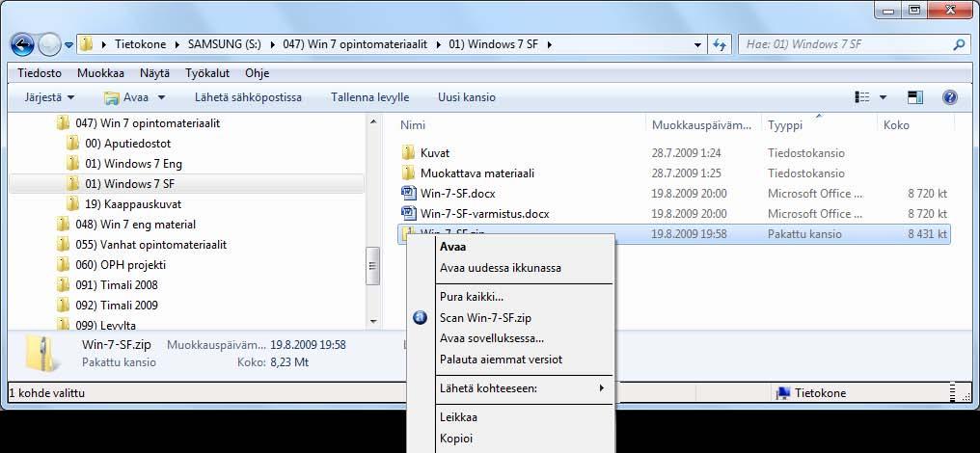Click Lähetä sähköpostissa
Image resolution: width=980 pixels, height=453 pixels.
pyautogui.click(x=248, y=97)
